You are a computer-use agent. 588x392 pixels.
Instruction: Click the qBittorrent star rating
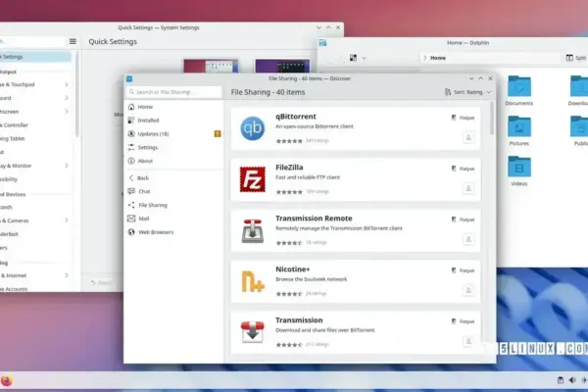point(289,141)
